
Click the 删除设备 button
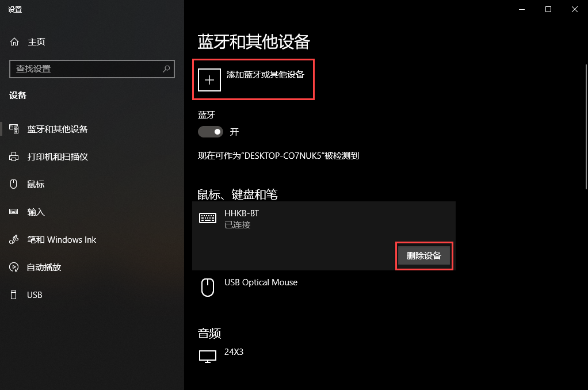click(x=424, y=255)
